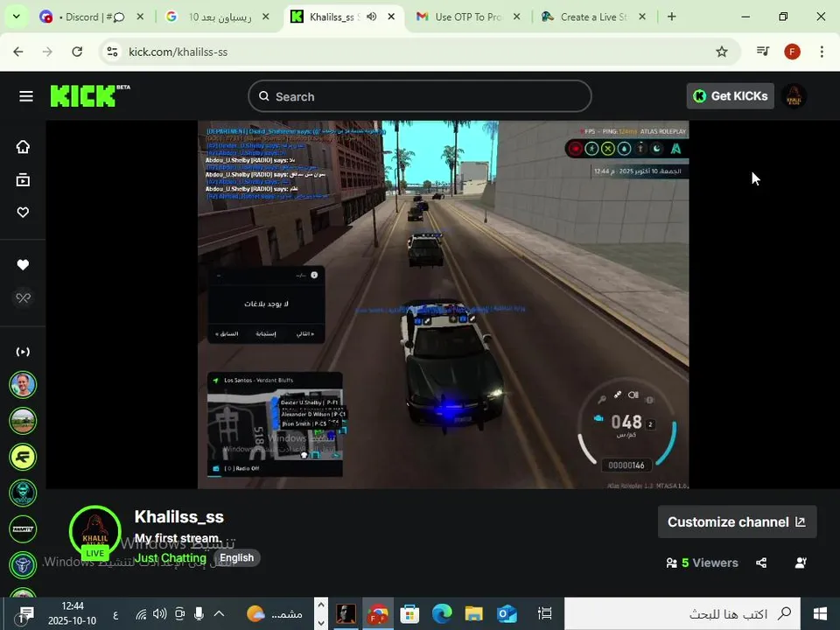Click the English language tag
Image resolution: width=840 pixels, height=630 pixels.
pos(237,558)
